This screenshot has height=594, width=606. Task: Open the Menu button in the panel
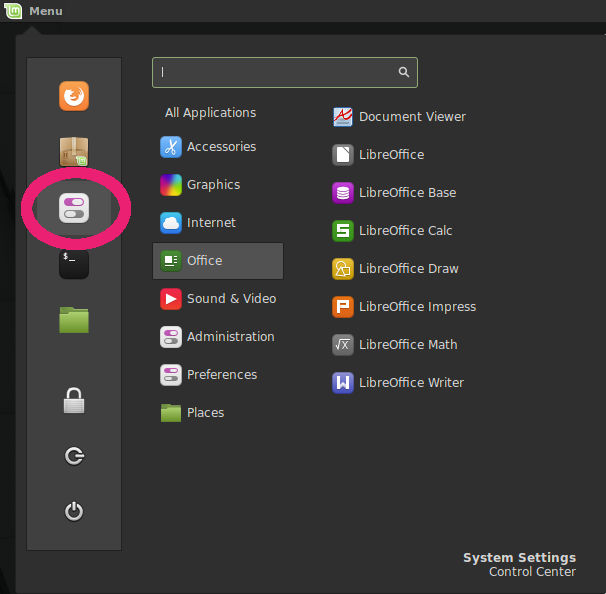pos(46,11)
